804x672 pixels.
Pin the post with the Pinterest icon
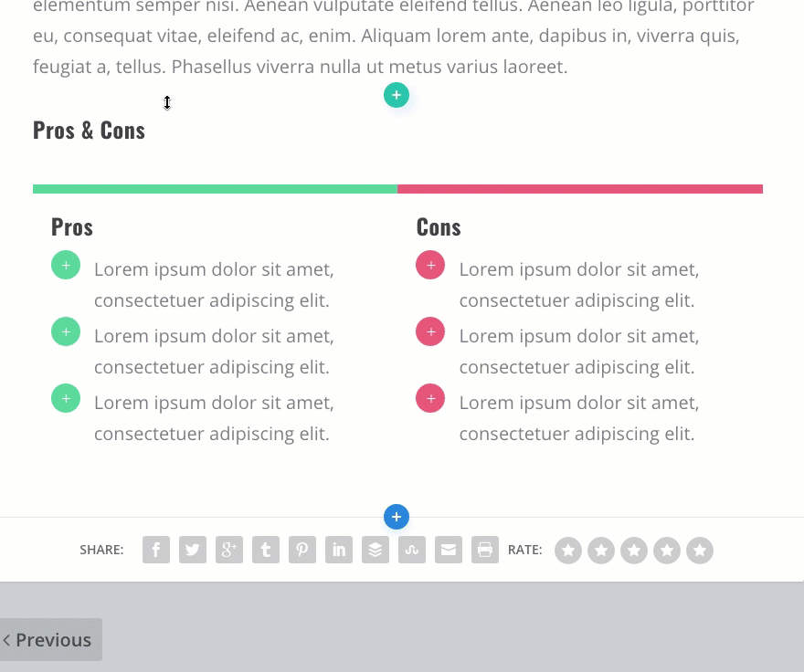pyautogui.click(x=302, y=550)
